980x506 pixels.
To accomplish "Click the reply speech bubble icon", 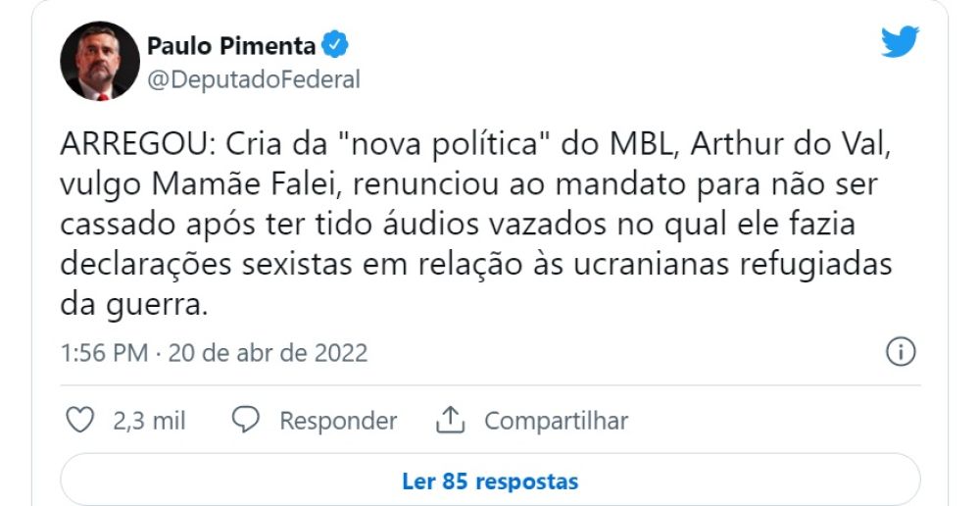I will click(x=245, y=421).
